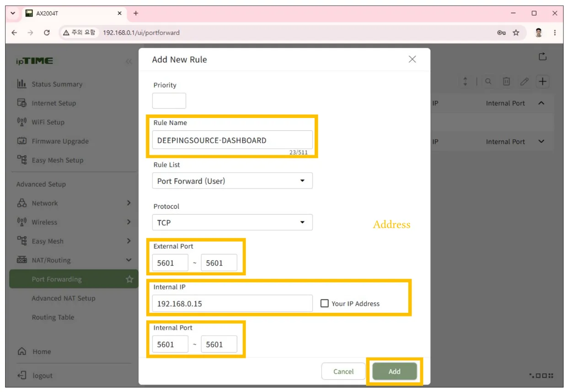Click the Internal IP address field
The image size is (567, 392).
[232, 303]
